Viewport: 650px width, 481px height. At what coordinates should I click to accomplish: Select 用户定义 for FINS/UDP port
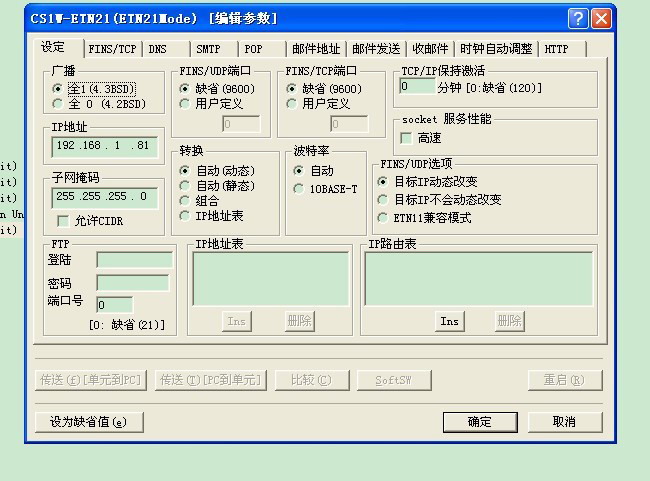point(185,104)
